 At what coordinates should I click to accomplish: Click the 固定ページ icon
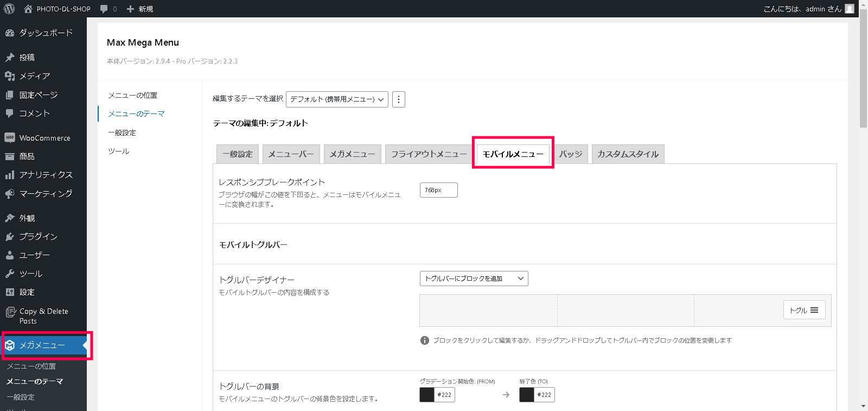coord(10,95)
